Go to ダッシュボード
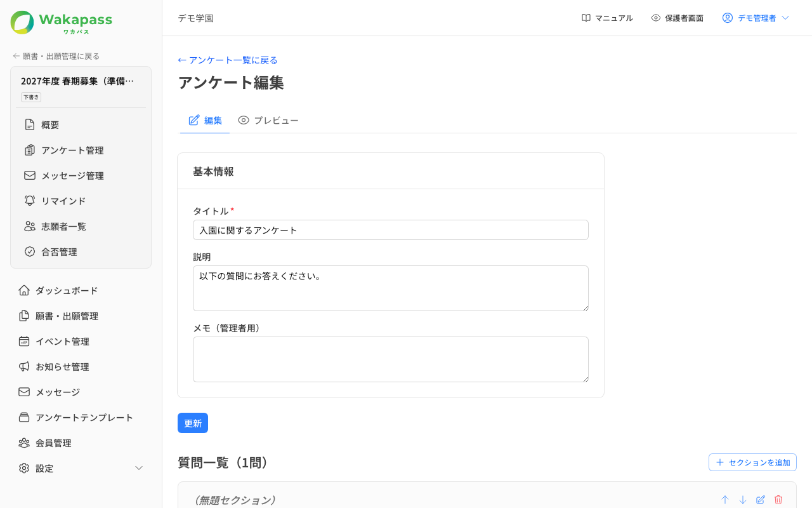Viewport: 812px width, 508px height. point(81,290)
